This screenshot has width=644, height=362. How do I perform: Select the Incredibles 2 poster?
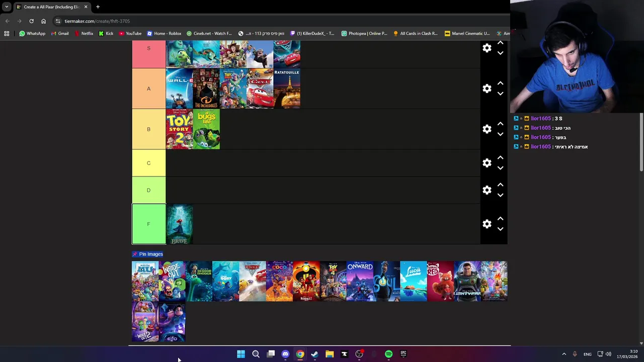tap(306, 281)
